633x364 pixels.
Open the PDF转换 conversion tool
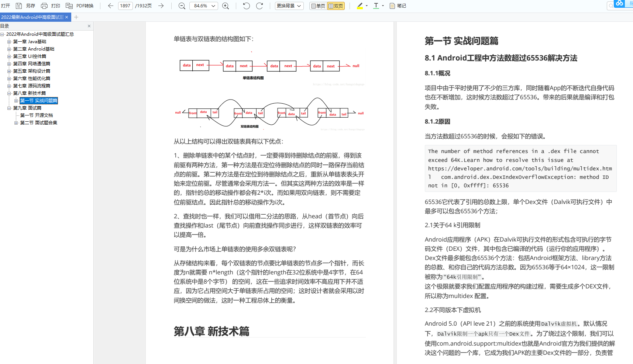click(x=80, y=6)
